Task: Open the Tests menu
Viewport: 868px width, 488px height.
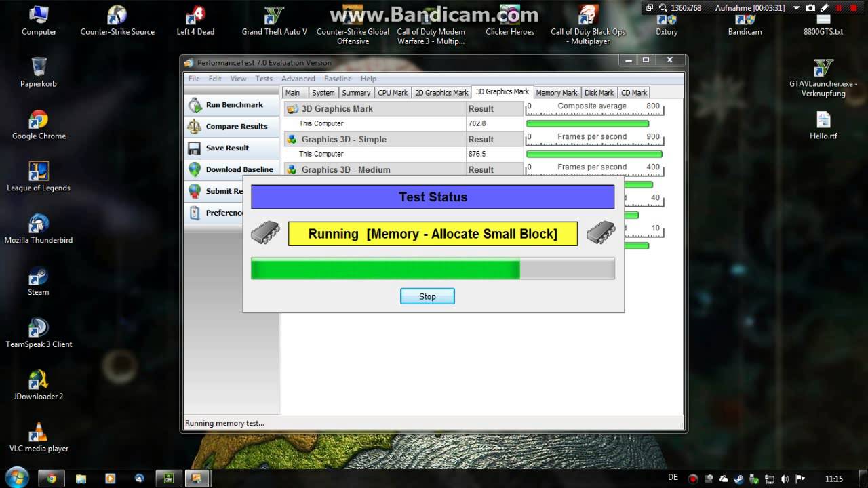Action: [264, 79]
